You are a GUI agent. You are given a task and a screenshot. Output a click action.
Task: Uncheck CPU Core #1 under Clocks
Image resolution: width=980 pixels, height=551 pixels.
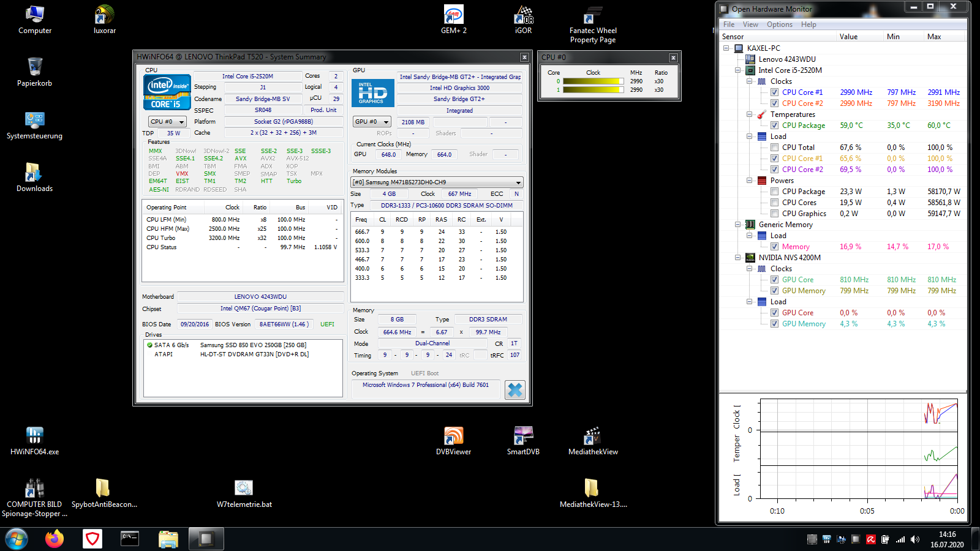pos(774,92)
